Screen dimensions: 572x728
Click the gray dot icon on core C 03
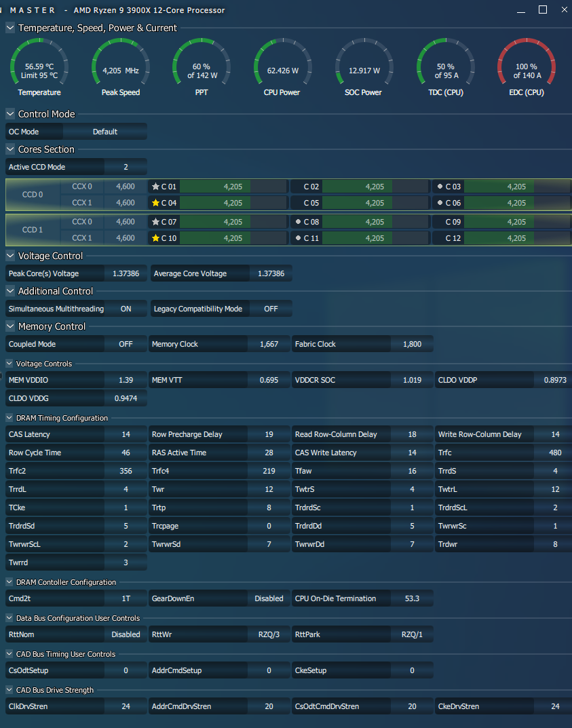pyautogui.click(x=440, y=187)
